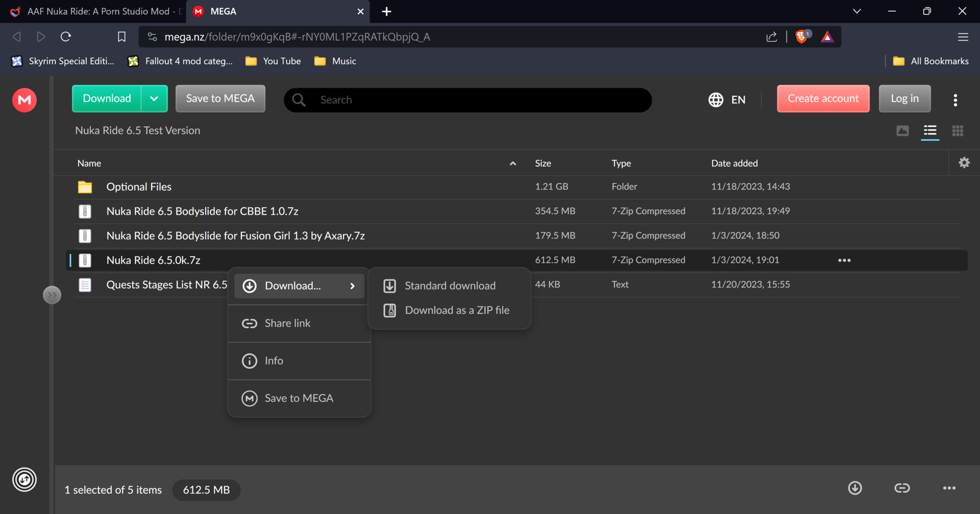The width and height of the screenshot is (980, 514).
Task: Reload the current page
Action: click(66, 37)
